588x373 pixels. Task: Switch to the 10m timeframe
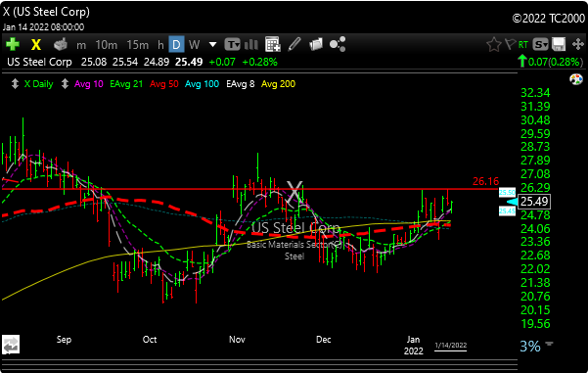[107, 45]
